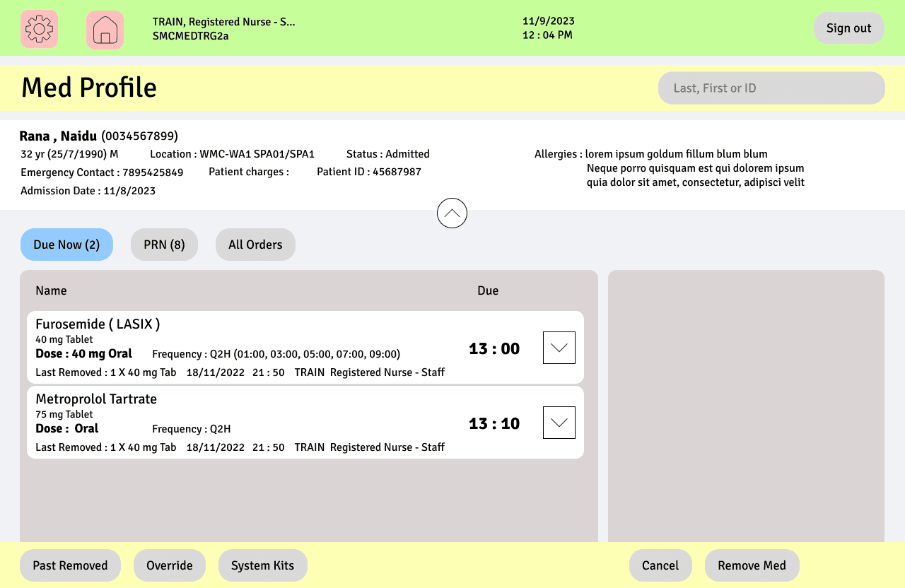Show the All Orders tab
The width and height of the screenshot is (905, 588).
click(255, 245)
